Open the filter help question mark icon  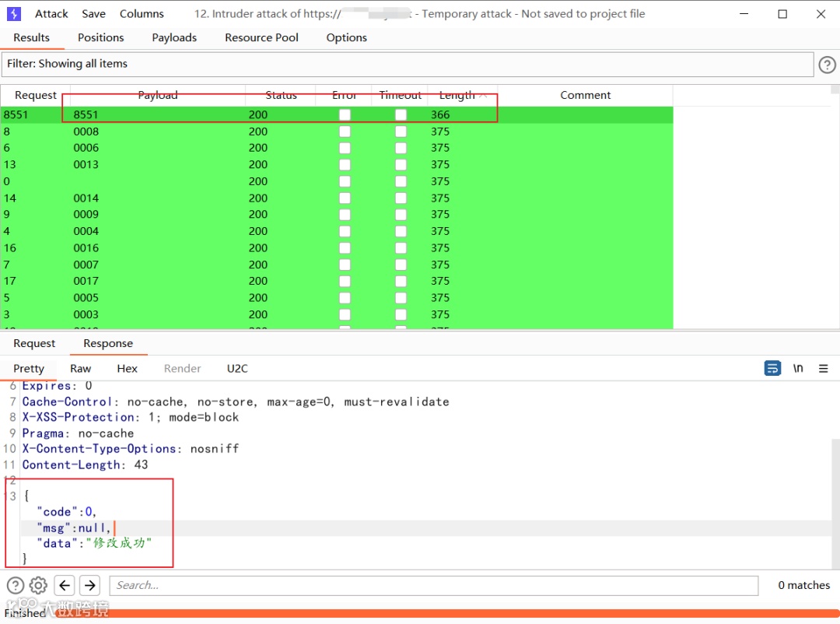click(x=827, y=65)
